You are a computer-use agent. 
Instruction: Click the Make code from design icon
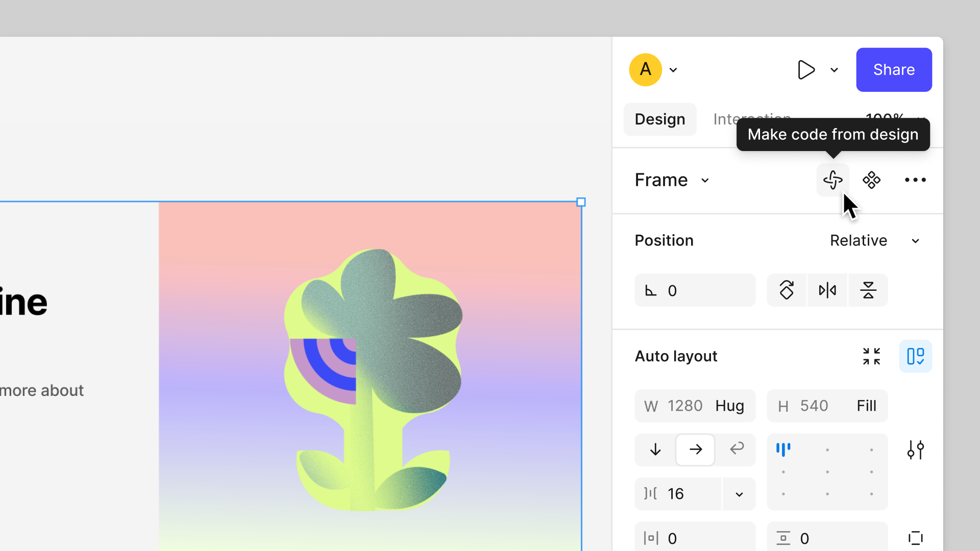point(832,180)
